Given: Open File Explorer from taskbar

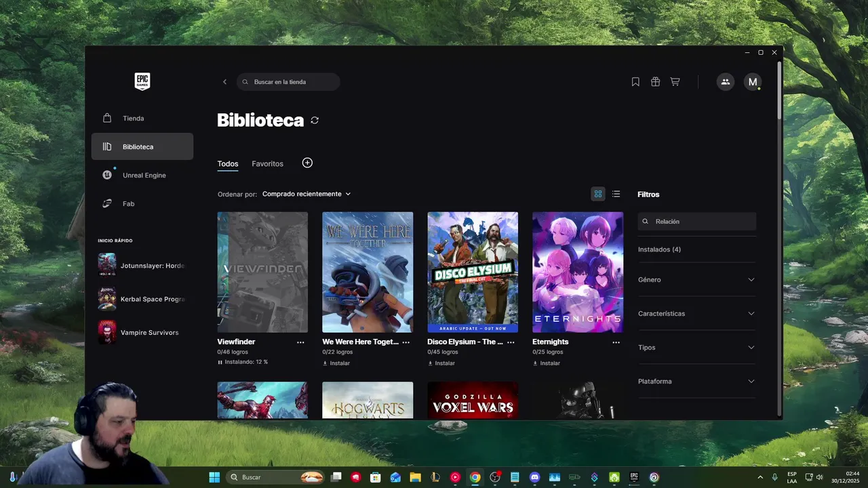Looking at the screenshot, I should click(x=415, y=477).
